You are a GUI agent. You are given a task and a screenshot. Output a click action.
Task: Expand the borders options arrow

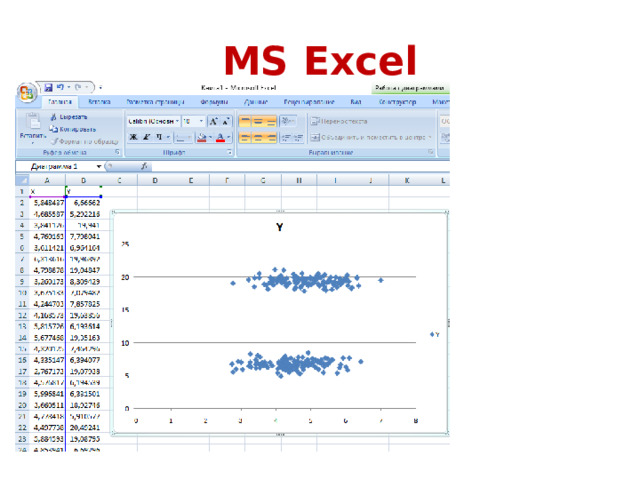[x=189, y=138]
